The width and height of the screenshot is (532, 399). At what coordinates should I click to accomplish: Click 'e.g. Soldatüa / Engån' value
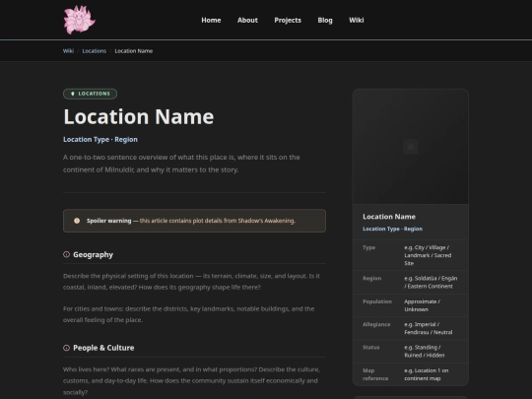(x=431, y=283)
